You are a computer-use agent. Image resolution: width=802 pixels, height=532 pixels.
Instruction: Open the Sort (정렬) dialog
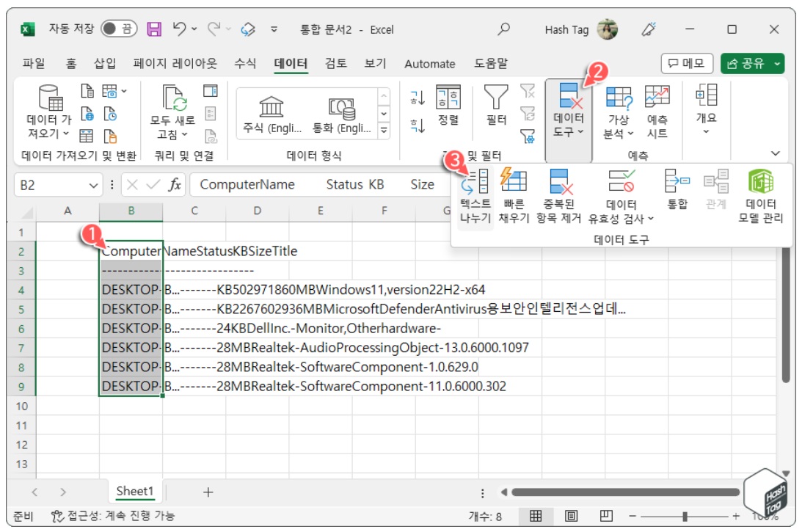pyautogui.click(x=448, y=106)
